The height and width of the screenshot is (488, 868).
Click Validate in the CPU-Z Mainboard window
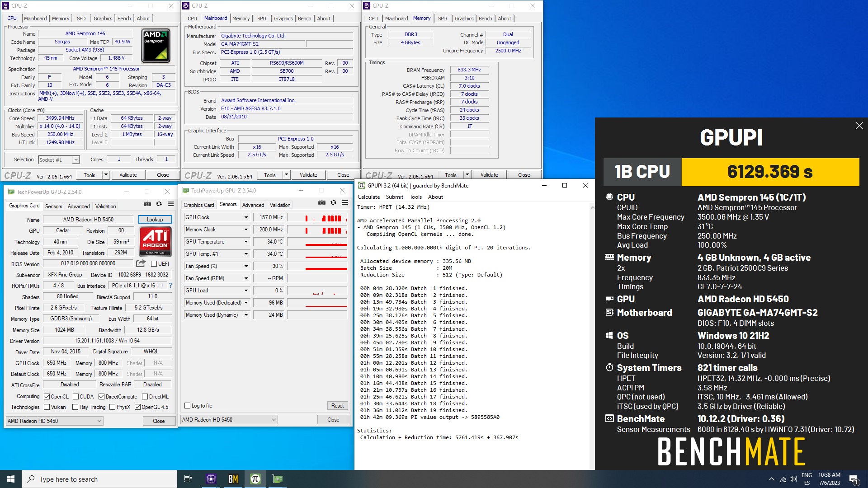coord(308,175)
